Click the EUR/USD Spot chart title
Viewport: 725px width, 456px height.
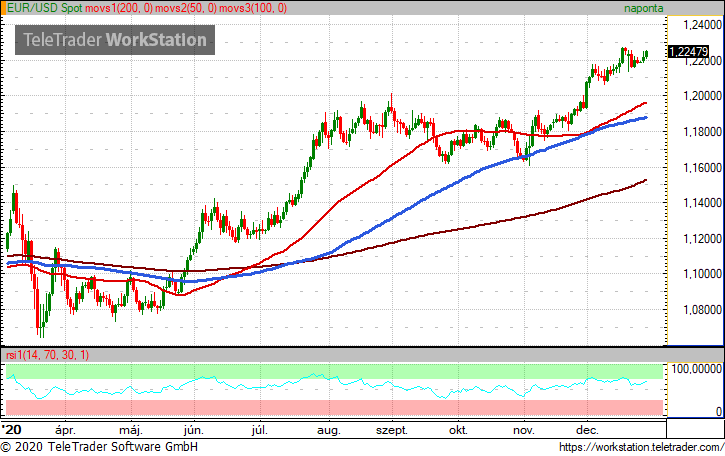(x=45, y=8)
